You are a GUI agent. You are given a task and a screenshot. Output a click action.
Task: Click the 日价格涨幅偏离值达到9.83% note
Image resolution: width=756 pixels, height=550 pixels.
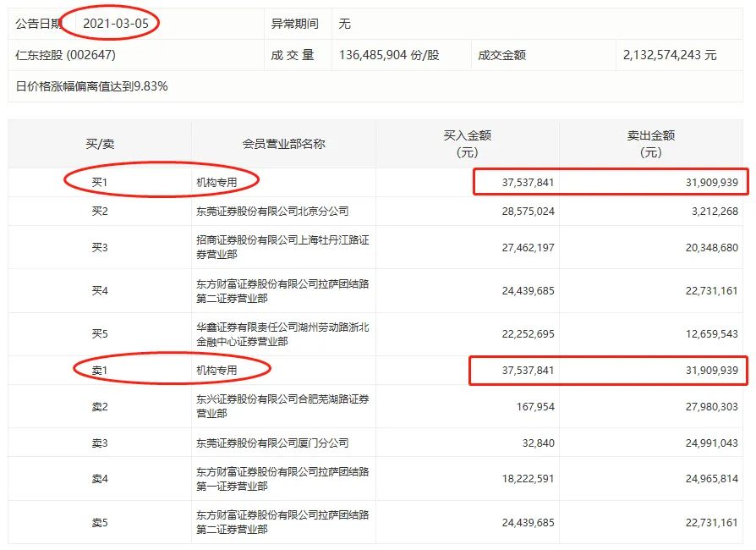(91, 86)
